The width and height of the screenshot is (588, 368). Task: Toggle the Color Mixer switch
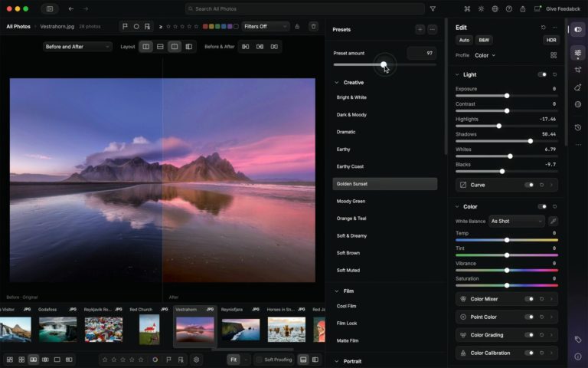(529, 299)
